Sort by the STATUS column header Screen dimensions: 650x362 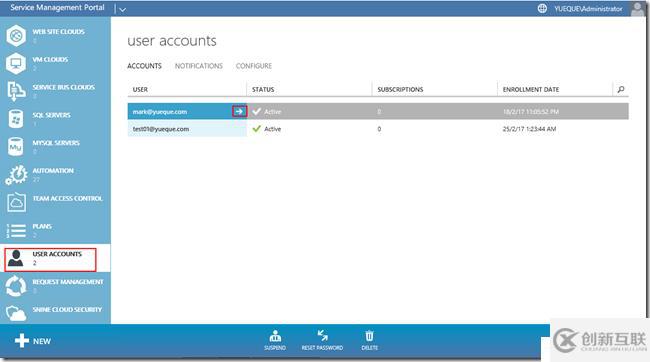[x=263, y=89]
